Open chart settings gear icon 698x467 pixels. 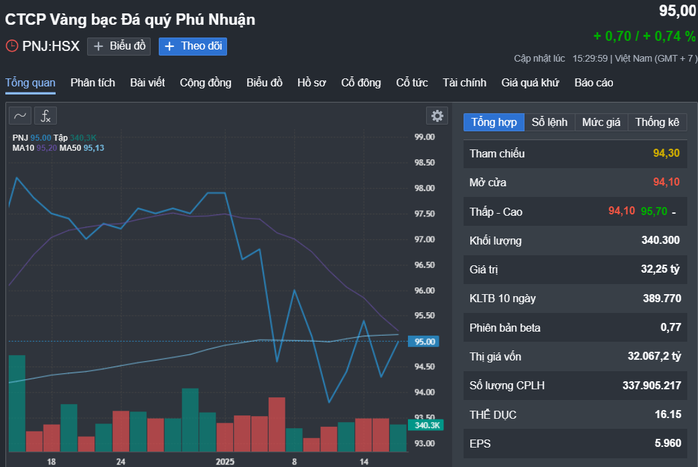coord(437,116)
